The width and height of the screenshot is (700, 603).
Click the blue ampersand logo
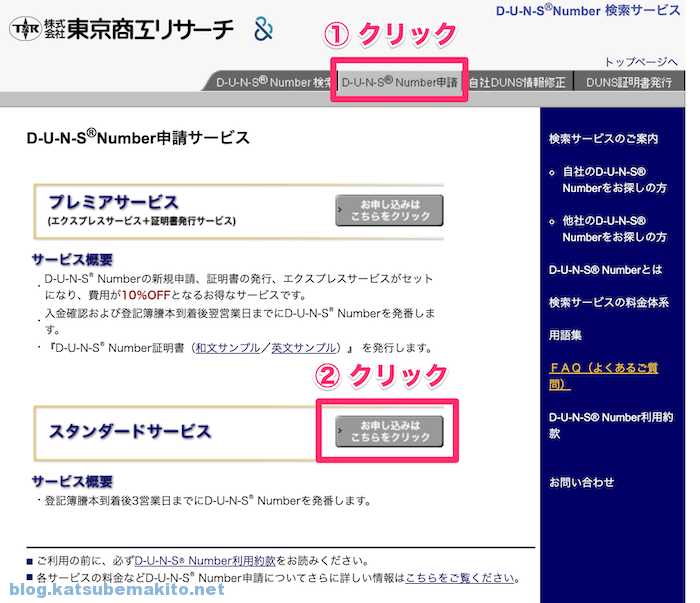(263, 29)
